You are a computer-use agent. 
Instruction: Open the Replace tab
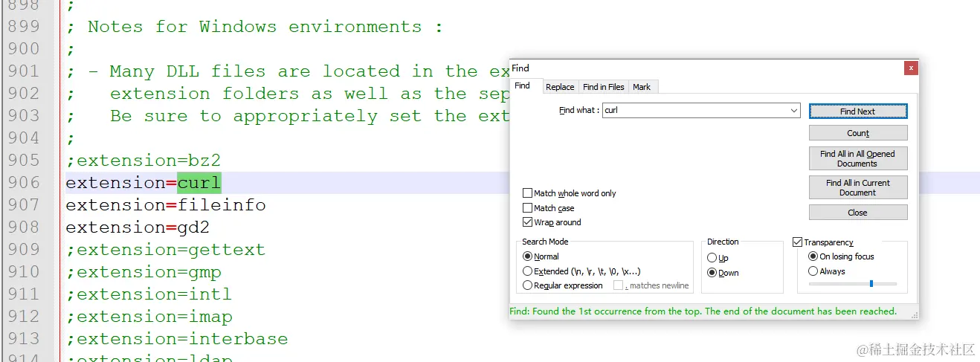[x=560, y=87]
